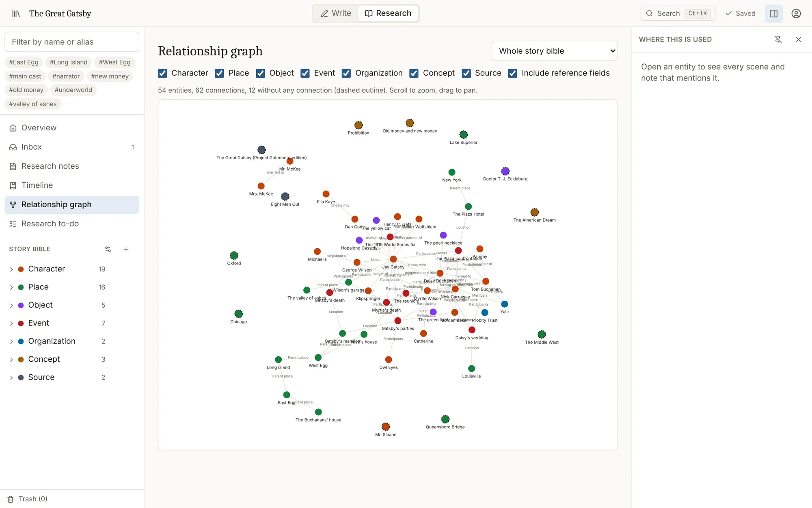Screen dimensions: 812x508
Task: Toggle the Object filter checkbox
Action: pyautogui.click(x=260, y=73)
